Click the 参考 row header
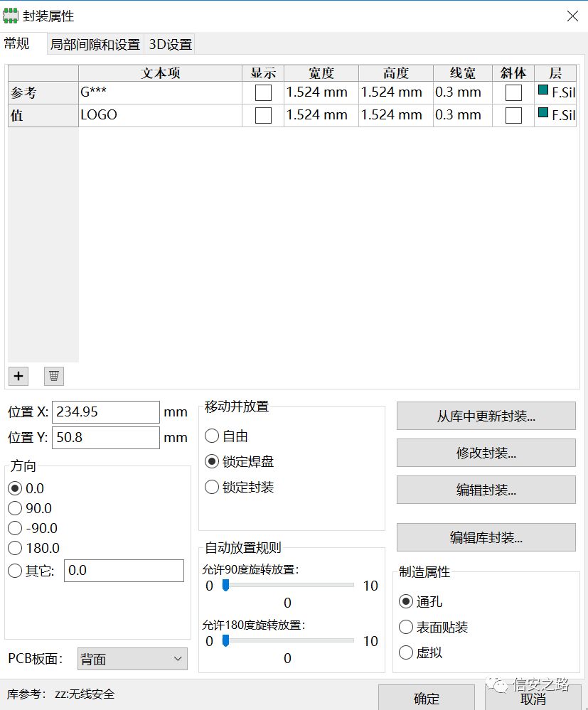 (x=43, y=93)
